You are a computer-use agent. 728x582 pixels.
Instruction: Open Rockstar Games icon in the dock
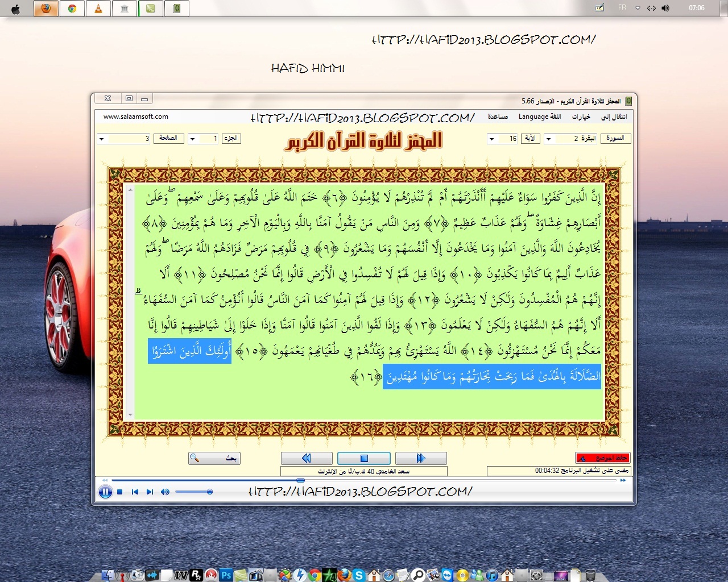point(196,575)
